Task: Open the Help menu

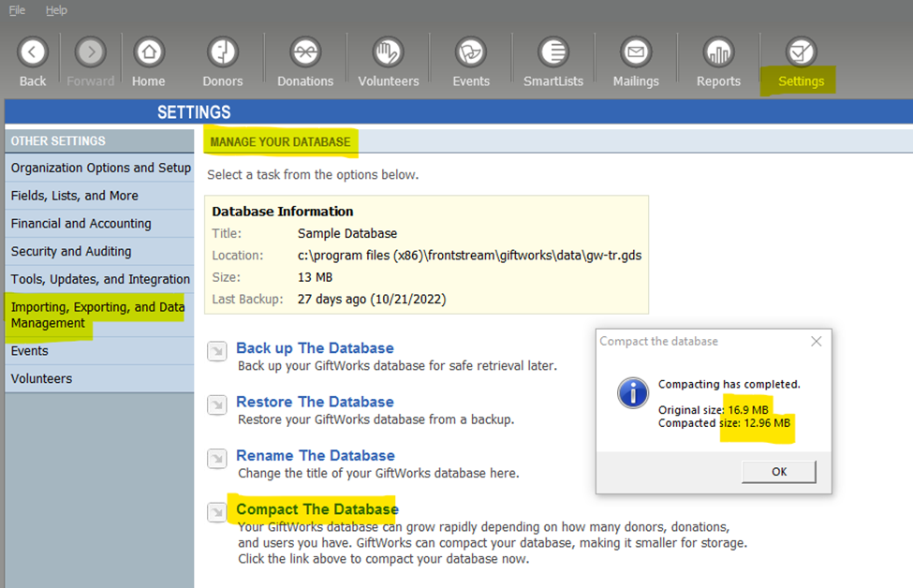Action: point(56,10)
